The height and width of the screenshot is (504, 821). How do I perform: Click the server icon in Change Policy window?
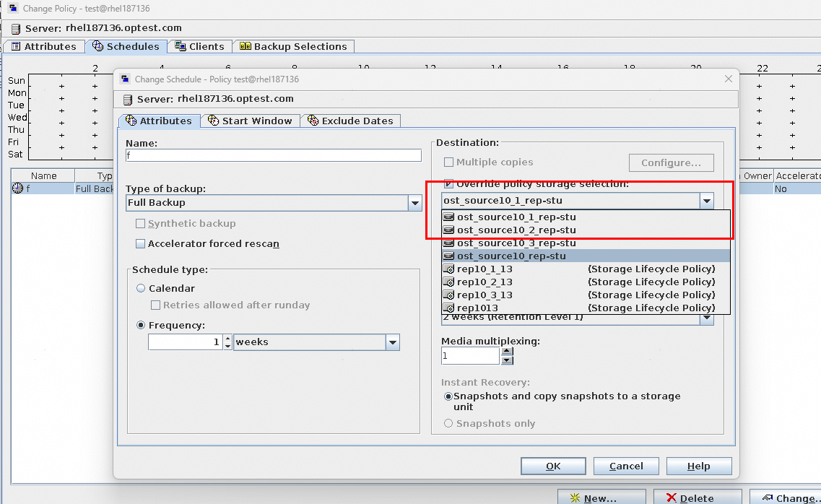[16, 29]
